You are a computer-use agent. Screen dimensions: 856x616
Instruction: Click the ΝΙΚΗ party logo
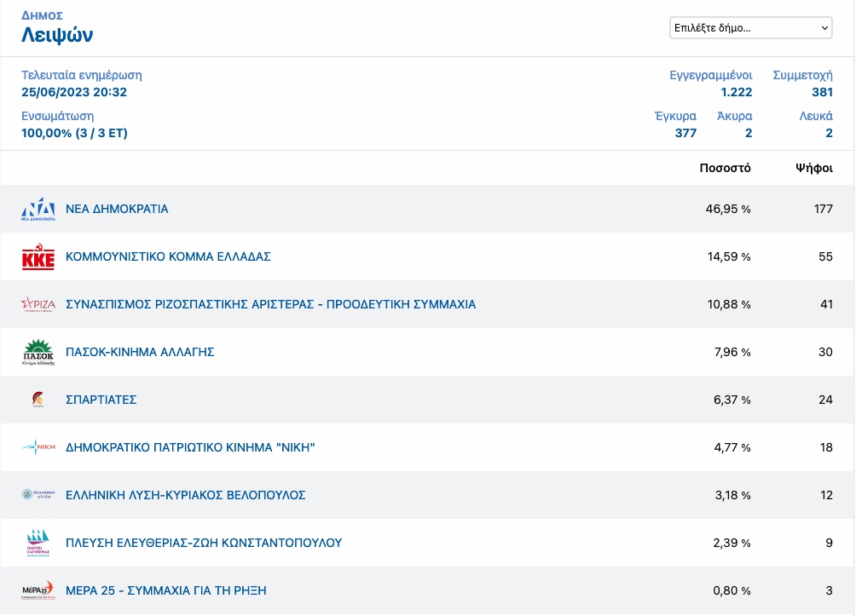38,447
